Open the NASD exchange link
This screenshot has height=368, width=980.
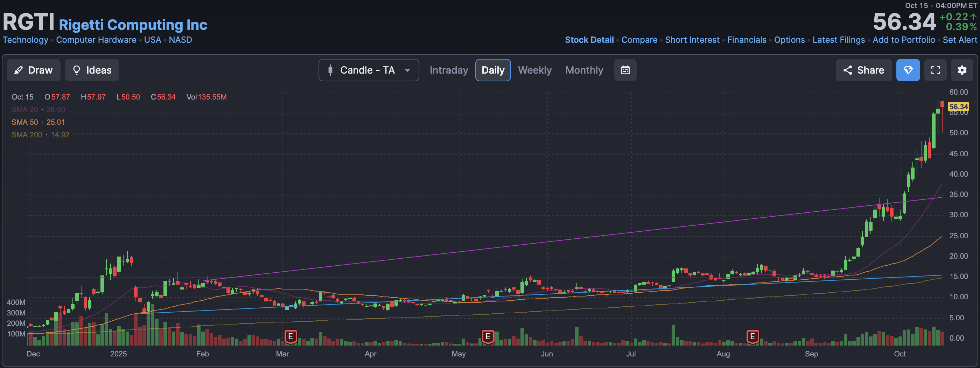pyautogui.click(x=180, y=40)
